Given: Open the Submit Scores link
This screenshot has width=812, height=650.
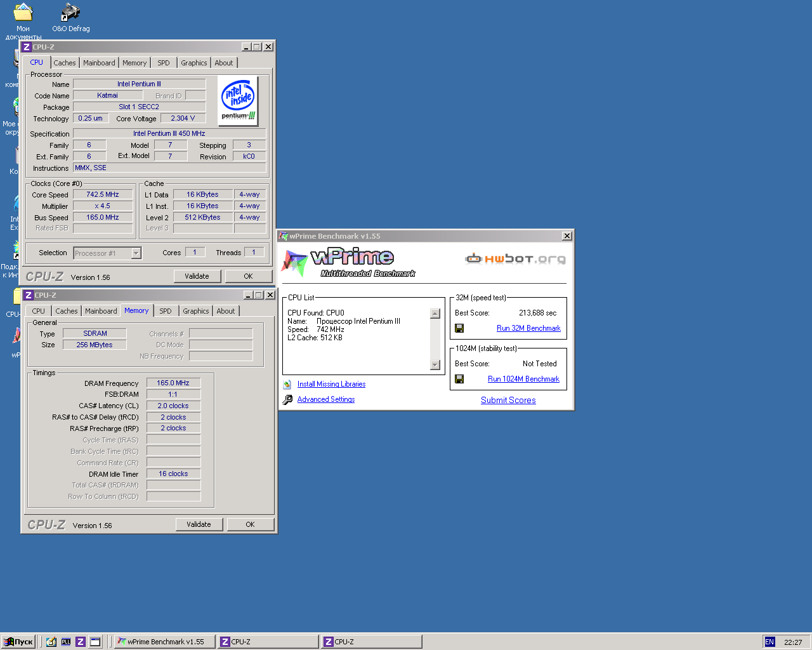Looking at the screenshot, I should [508, 400].
